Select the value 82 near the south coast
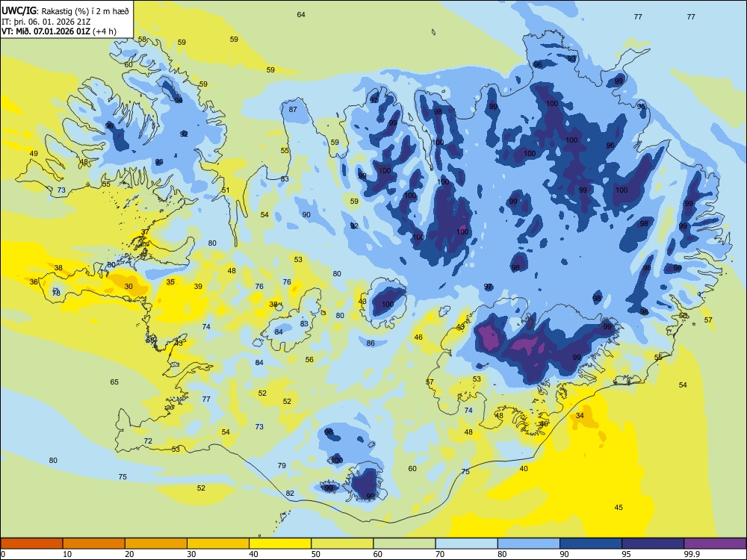Screen dimensions: 747x560 [x=290, y=494]
